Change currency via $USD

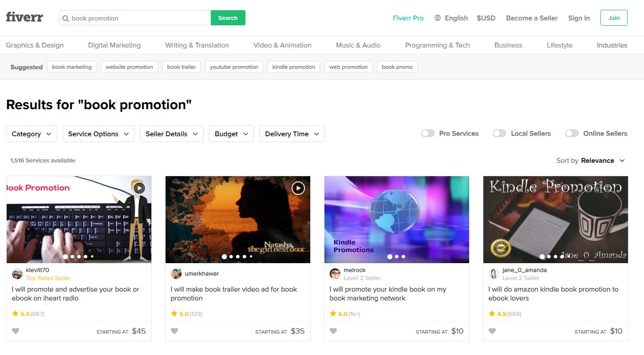point(486,18)
